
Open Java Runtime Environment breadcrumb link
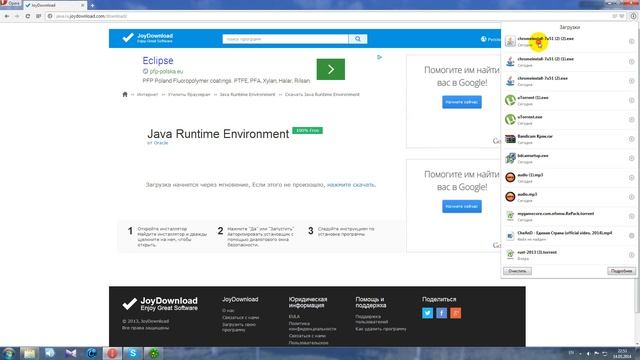click(x=247, y=94)
